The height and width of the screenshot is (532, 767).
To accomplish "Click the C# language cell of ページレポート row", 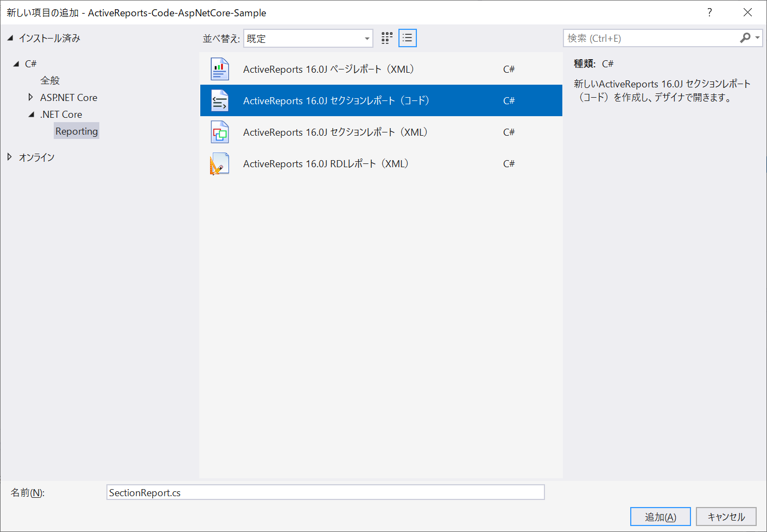I will click(509, 69).
